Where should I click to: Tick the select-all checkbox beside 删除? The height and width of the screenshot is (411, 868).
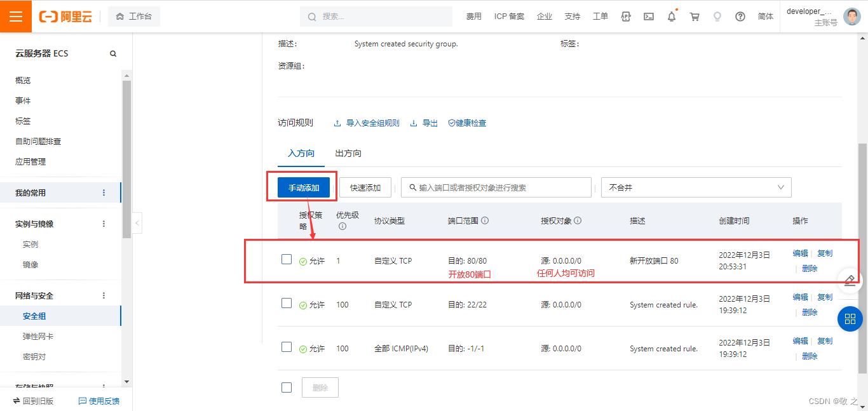pyautogui.click(x=287, y=387)
